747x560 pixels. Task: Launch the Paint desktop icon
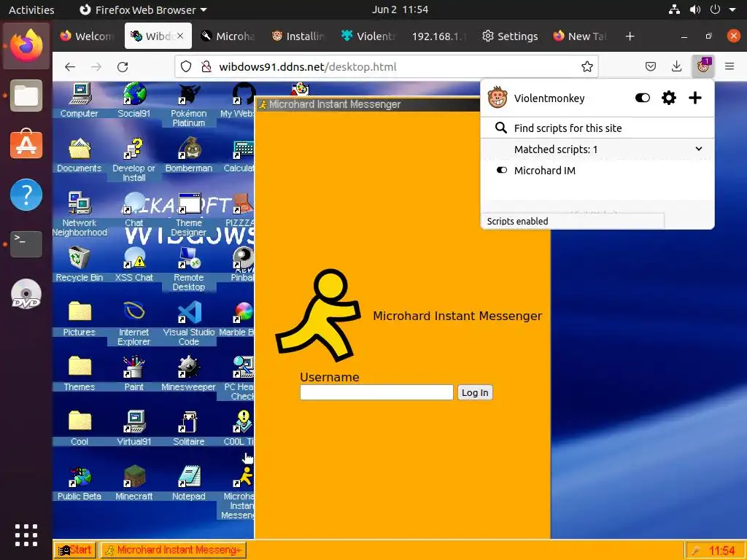pos(134,374)
